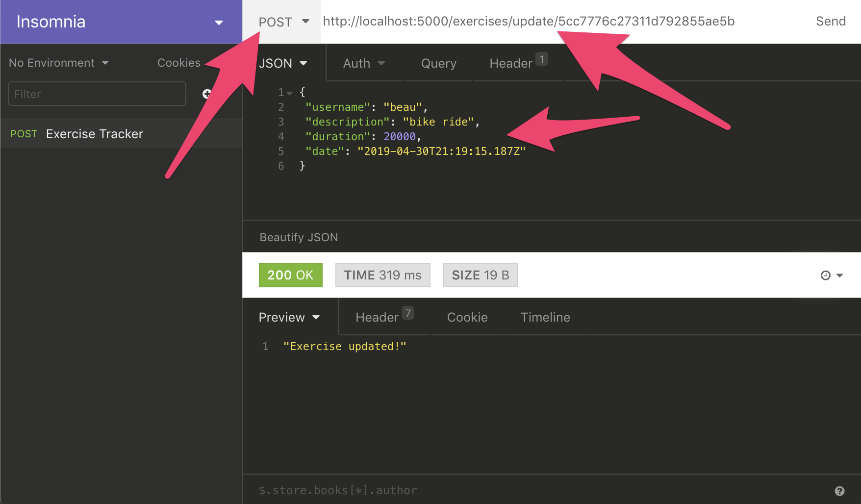This screenshot has width=861, height=504.
Task: Beautify the JSON request body
Action: 298,237
